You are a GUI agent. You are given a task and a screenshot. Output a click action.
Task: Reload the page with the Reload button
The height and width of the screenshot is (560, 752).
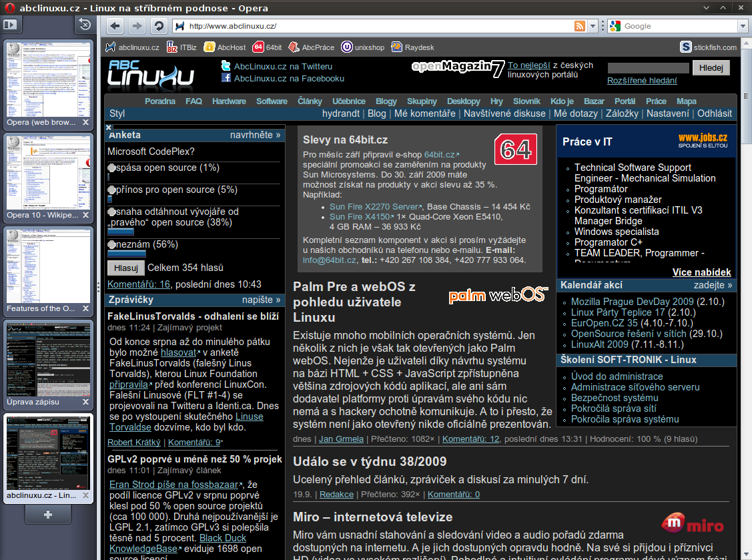(x=159, y=26)
